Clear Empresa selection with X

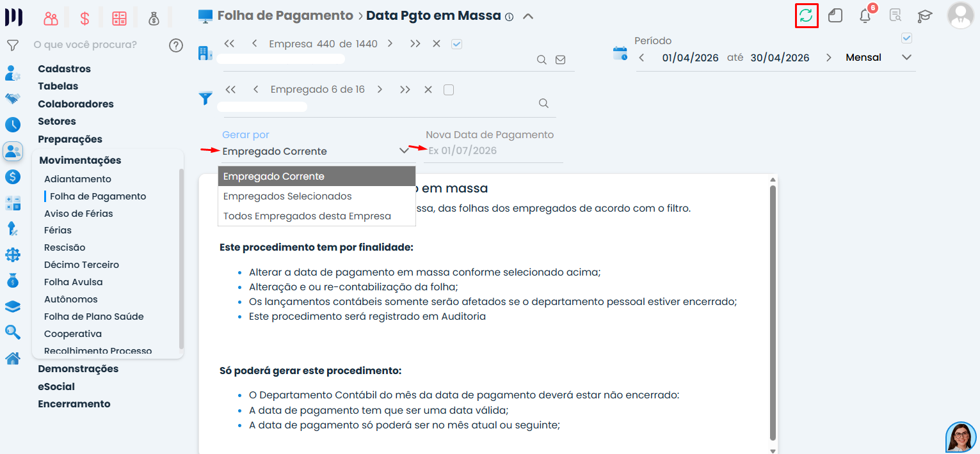pos(437,43)
